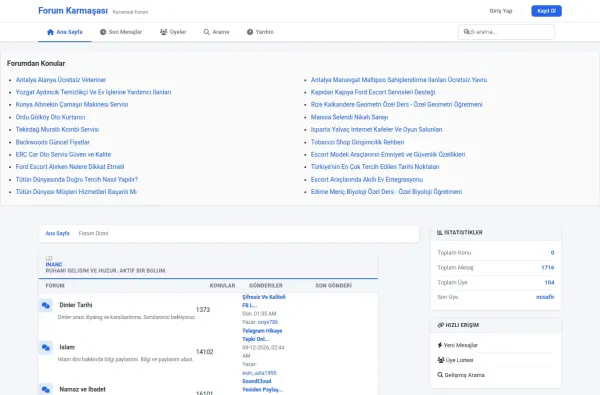Click the Forum Dizini breadcrumb text

93,233
